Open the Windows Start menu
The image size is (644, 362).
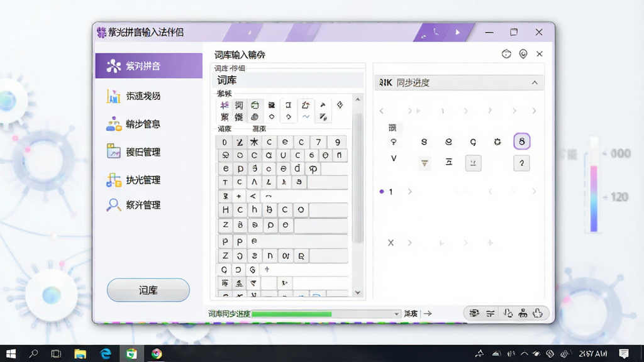(11, 353)
